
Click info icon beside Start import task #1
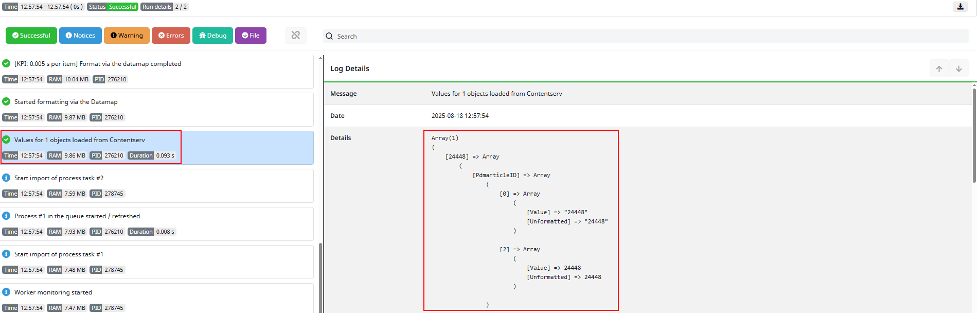[6, 254]
